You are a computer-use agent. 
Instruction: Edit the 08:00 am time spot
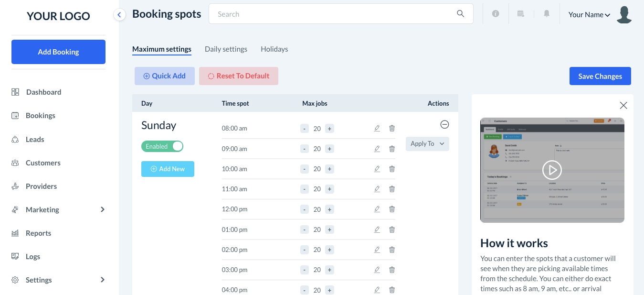tap(377, 128)
